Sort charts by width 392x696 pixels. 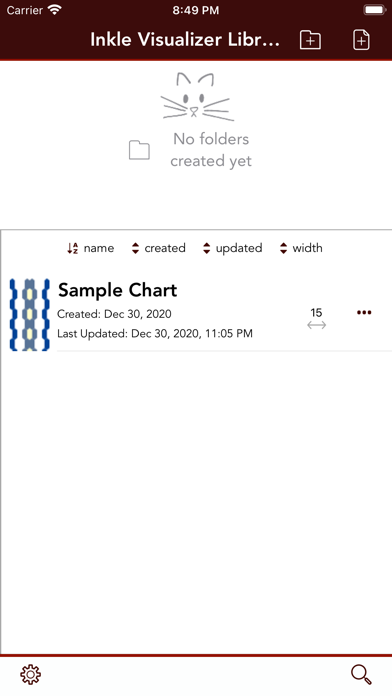click(301, 248)
